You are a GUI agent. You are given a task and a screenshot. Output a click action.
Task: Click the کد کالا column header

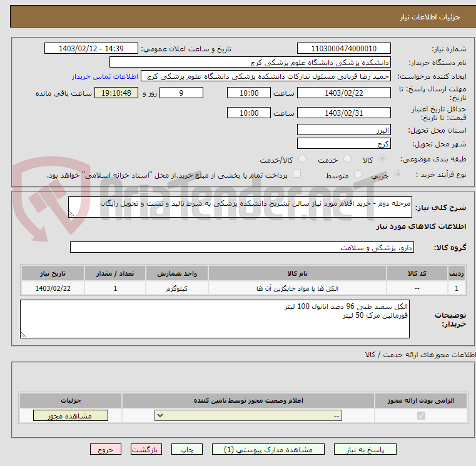(417, 273)
